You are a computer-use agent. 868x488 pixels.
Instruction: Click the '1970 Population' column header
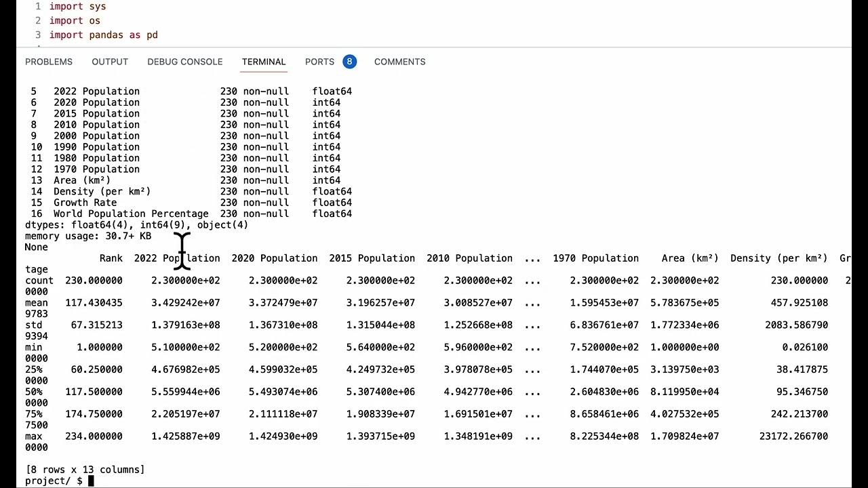click(595, 258)
